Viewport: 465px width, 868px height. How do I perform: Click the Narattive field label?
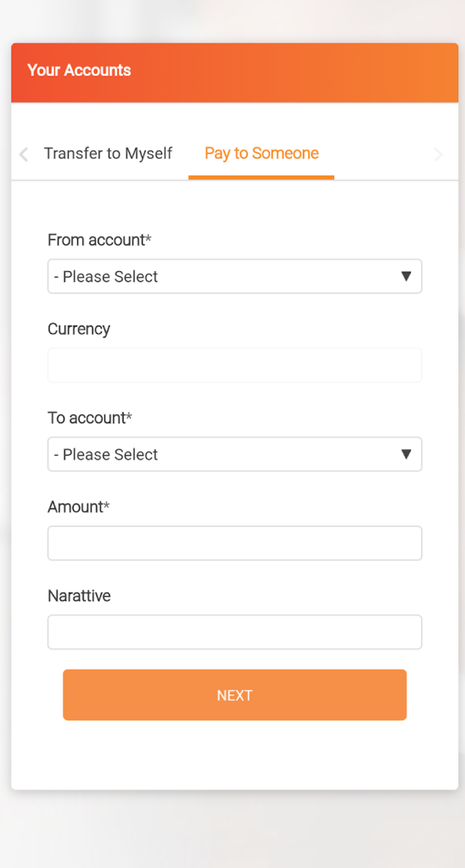click(79, 596)
